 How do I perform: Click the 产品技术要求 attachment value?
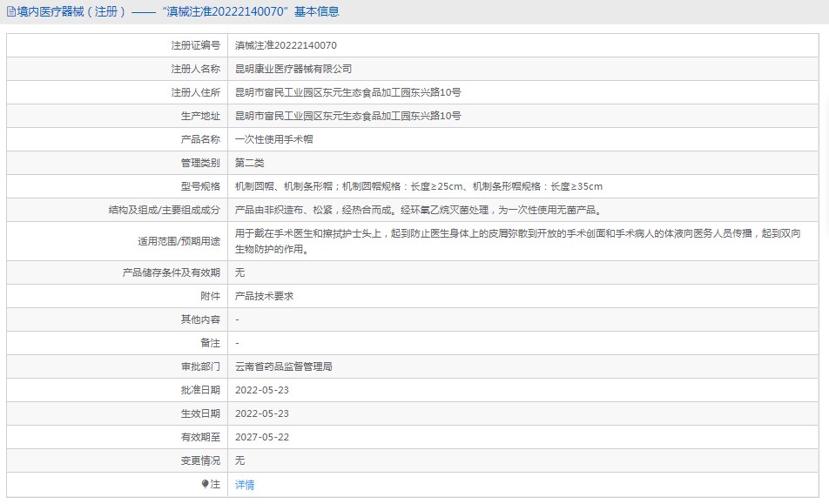click(265, 296)
